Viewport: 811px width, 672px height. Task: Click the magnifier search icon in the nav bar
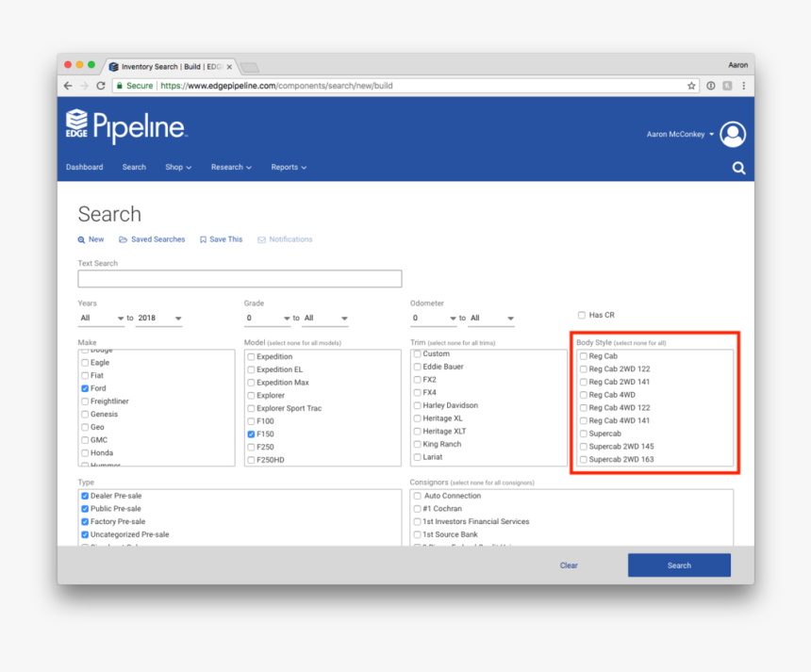pyautogui.click(x=738, y=168)
